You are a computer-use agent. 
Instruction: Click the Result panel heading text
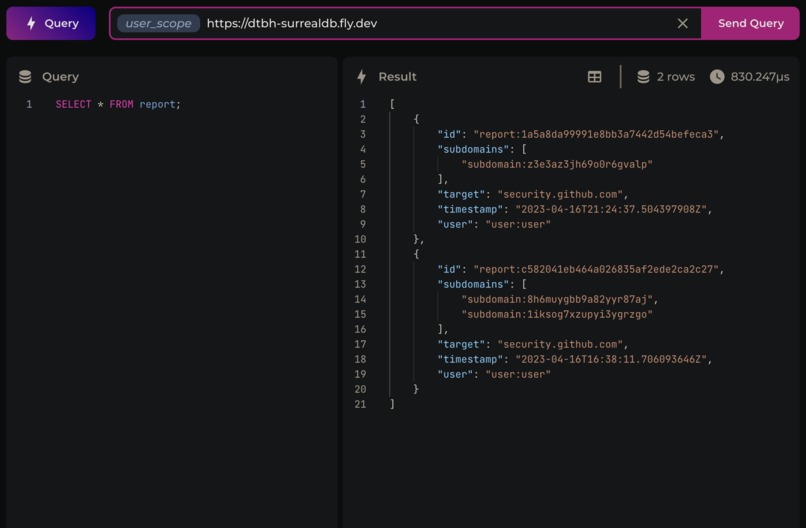397,77
